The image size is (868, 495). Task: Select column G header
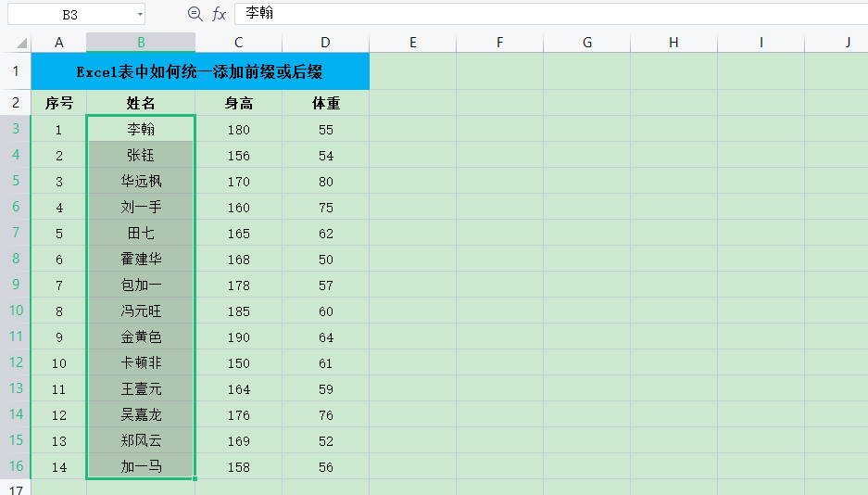[586, 43]
